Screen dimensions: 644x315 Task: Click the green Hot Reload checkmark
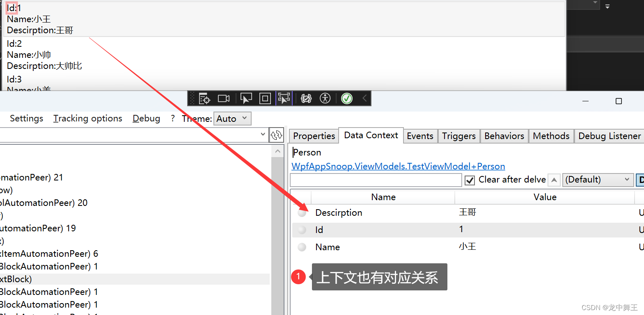coord(347,98)
